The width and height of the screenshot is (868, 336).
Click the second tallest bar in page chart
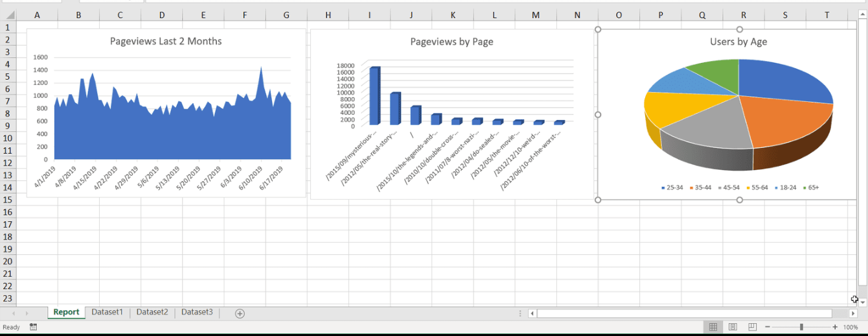(395, 108)
